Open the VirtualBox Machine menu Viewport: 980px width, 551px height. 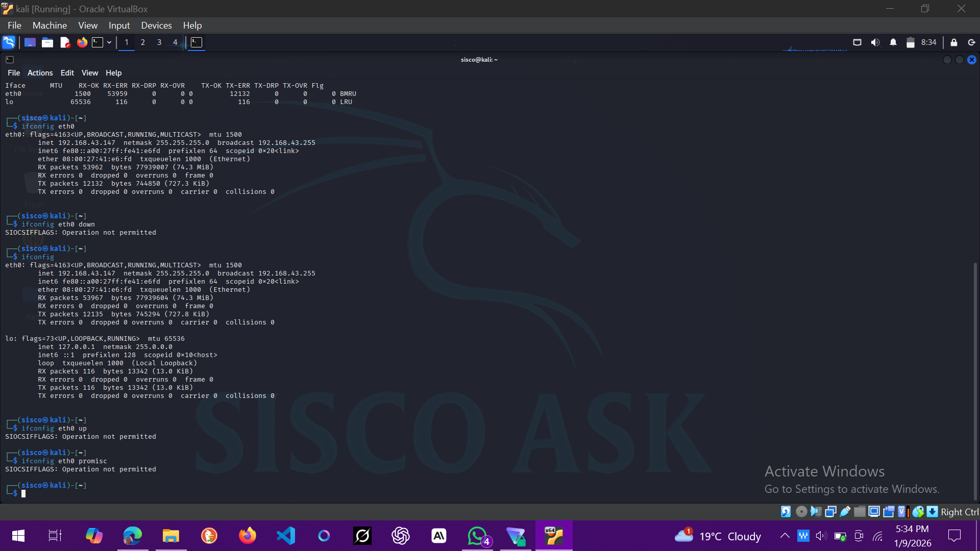(50, 26)
